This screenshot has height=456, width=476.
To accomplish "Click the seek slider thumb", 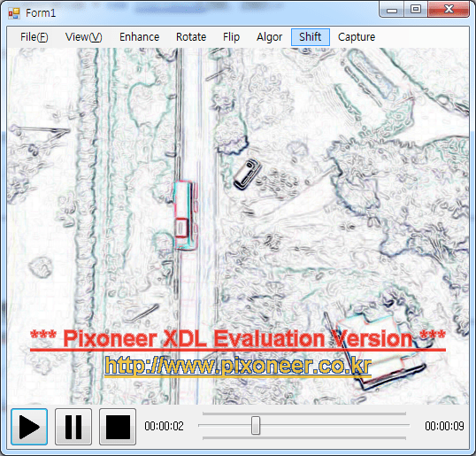I will [x=256, y=426].
